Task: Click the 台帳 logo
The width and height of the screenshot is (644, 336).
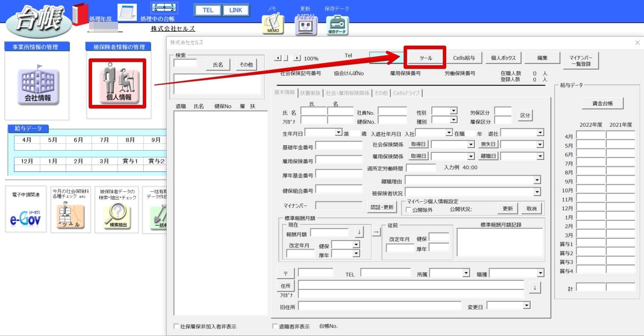Action: coord(39,20)
